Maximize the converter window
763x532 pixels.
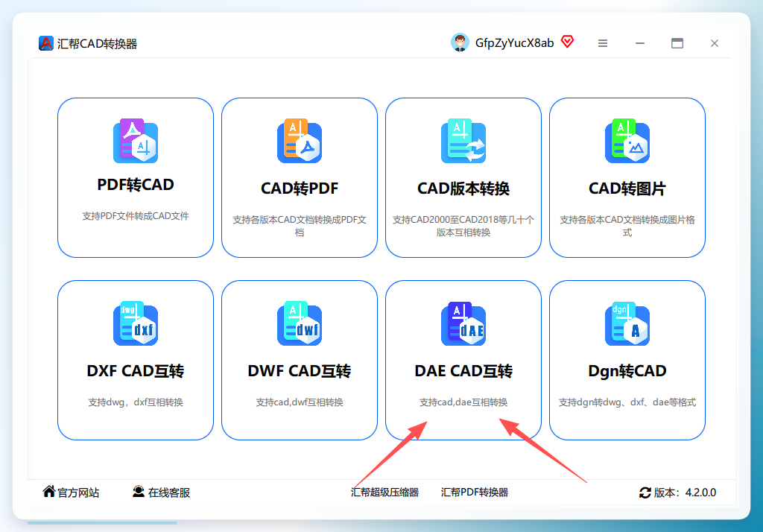point(677,43)
